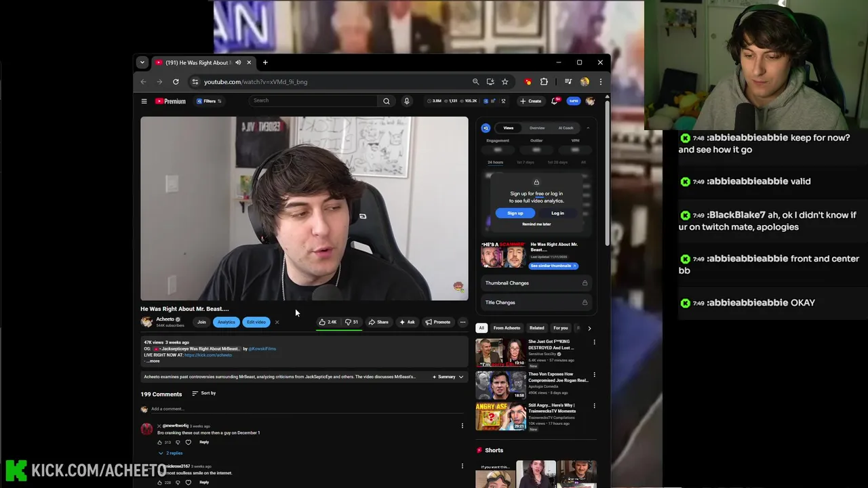Switch to the AI Coach tab
Image resolution: width=868 pixels, height=488 pixels.
[x=566, y=127]
